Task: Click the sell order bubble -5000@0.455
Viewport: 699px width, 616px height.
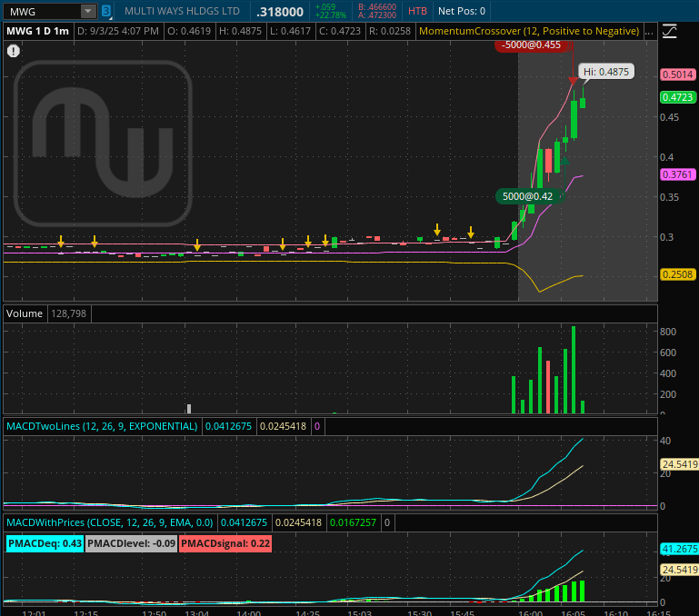Action: tap(531, 45)
